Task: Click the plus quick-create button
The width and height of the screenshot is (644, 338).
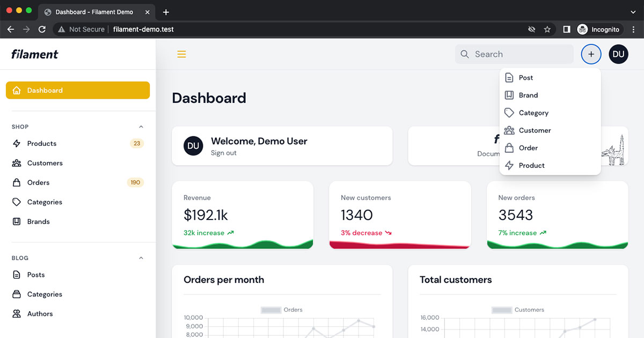Action: pos(591,54)
